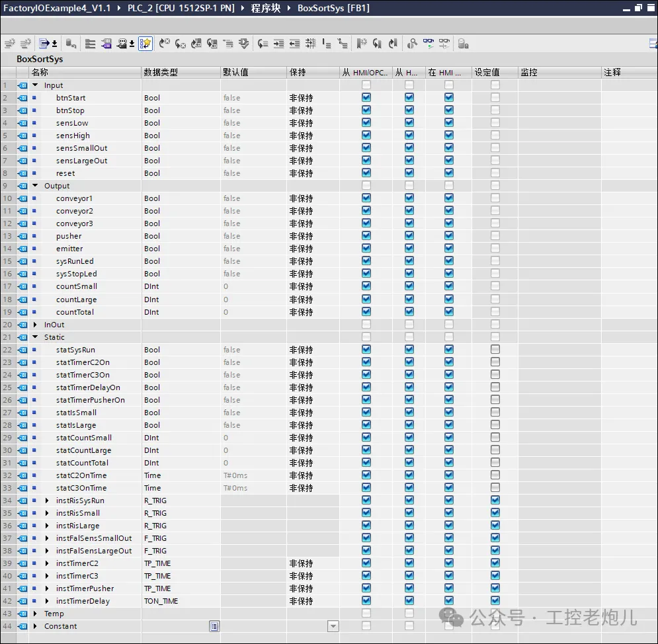Expand the InOut section

pyautogui.click(x=35, y=324)
